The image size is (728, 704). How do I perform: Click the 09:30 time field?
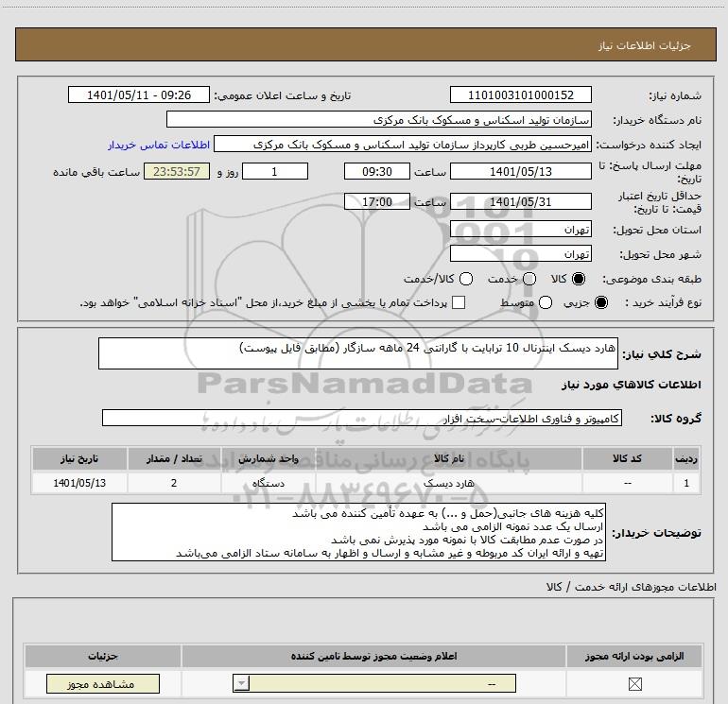click(377, 171)
